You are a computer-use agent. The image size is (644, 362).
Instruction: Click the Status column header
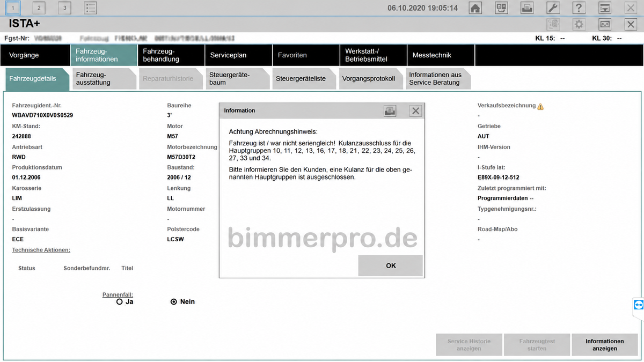pyautogui.click(x=27, y=268)
